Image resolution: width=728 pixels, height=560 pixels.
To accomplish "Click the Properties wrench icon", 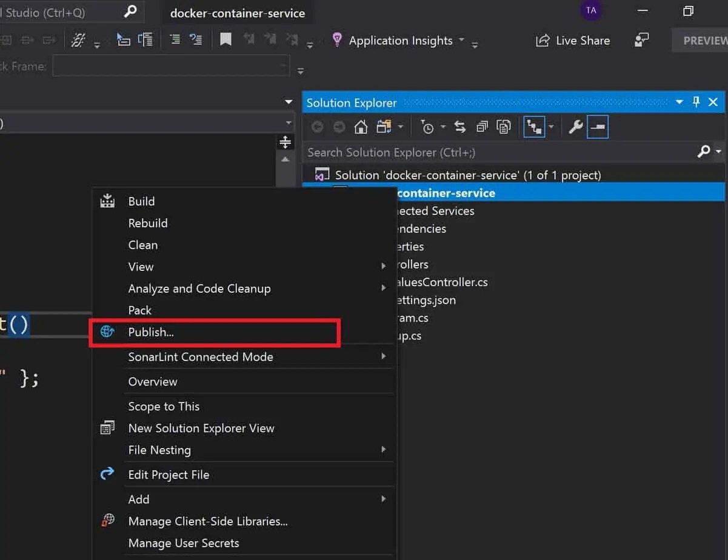I will 575,127.
